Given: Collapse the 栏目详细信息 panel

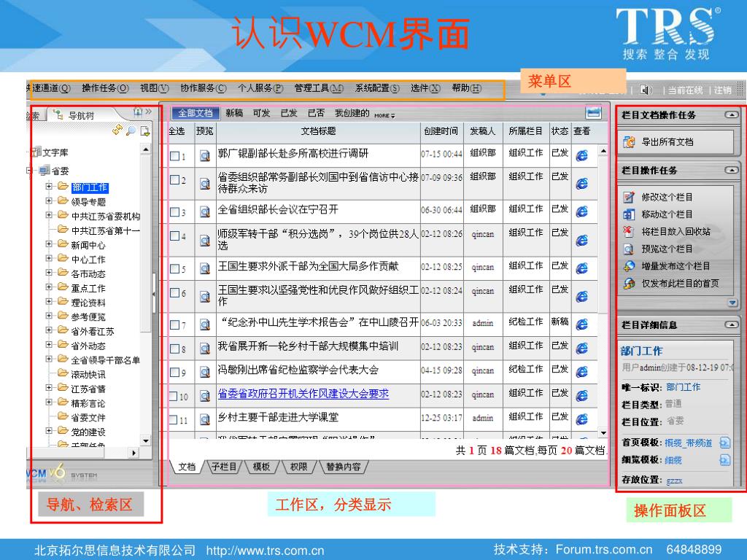Looking at the screenshot, I should (731, 324).
